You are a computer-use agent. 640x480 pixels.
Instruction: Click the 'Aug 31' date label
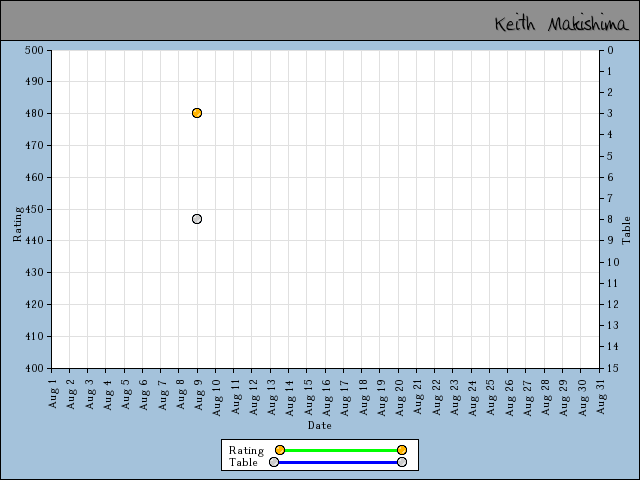point(600,396)
